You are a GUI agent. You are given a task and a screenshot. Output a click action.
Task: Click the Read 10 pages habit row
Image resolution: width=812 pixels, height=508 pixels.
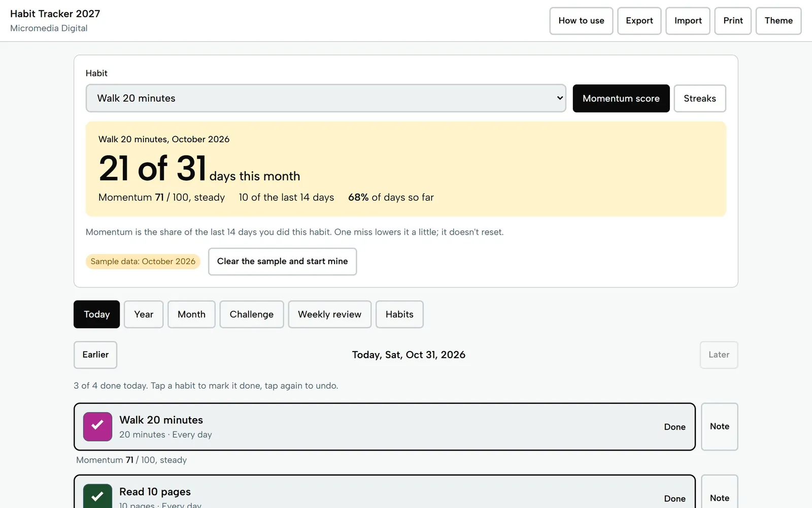385,492
